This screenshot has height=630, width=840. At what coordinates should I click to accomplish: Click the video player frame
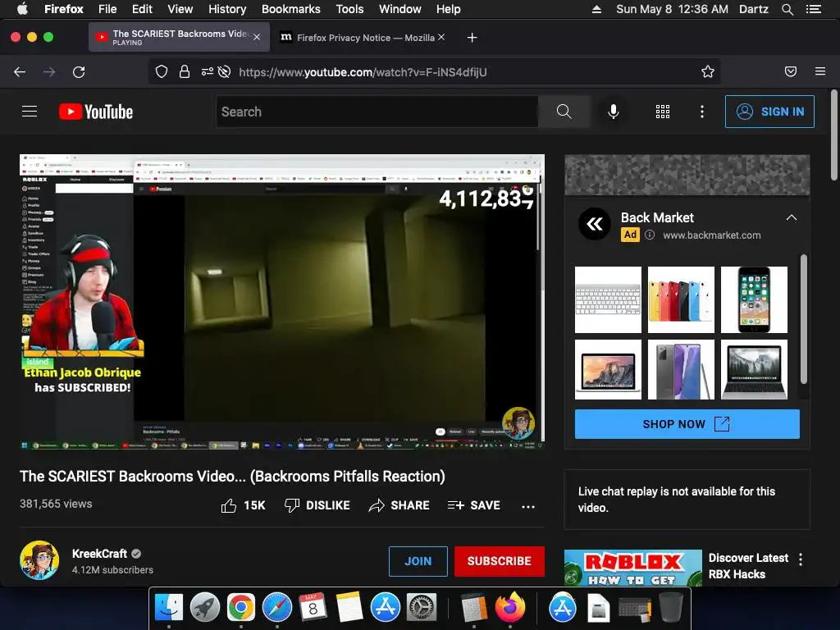pos(282,302)
